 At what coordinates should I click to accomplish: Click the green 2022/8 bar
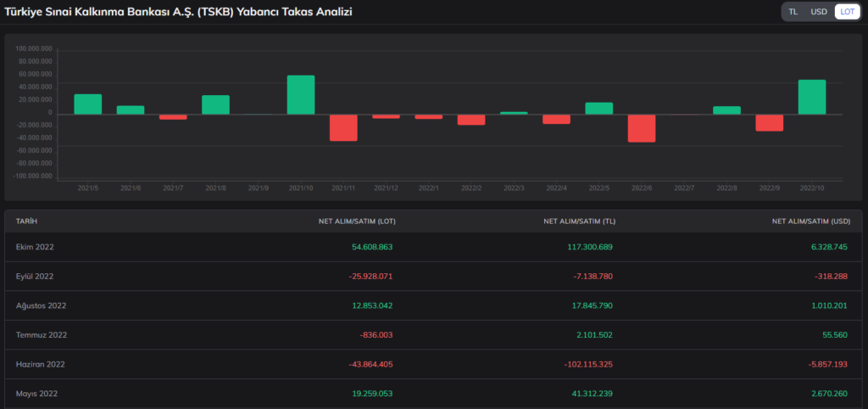726,110
